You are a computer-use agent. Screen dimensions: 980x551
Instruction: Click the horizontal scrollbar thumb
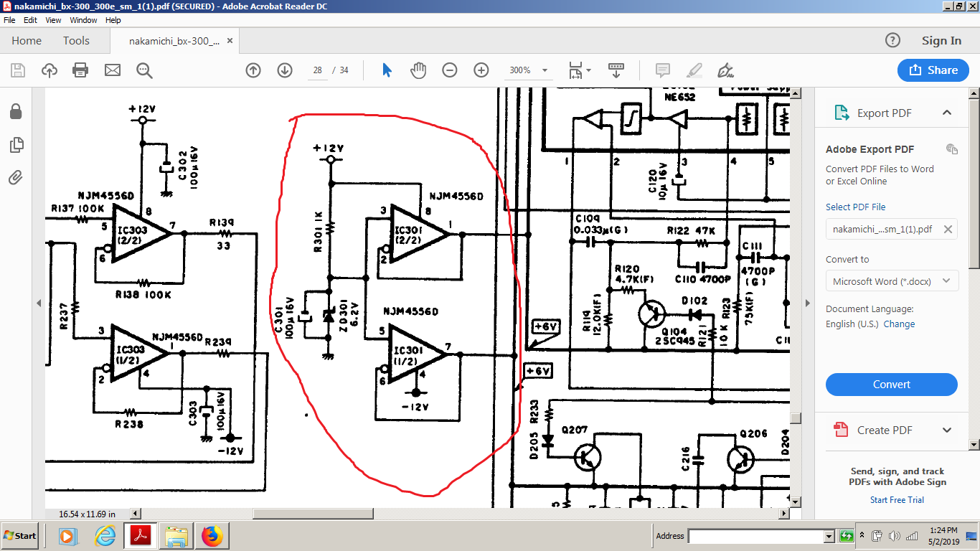click(313, 514)
